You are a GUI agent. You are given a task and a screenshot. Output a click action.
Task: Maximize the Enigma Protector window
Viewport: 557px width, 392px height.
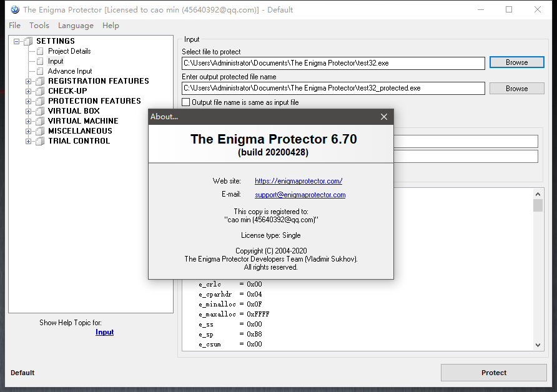pyautogui.click(x=509, y=9)
